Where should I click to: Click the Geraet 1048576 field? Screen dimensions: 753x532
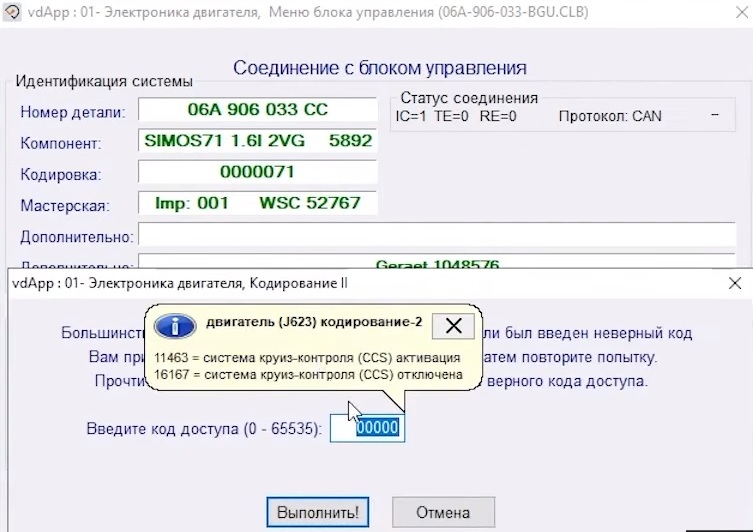click(x=437, y=261)
